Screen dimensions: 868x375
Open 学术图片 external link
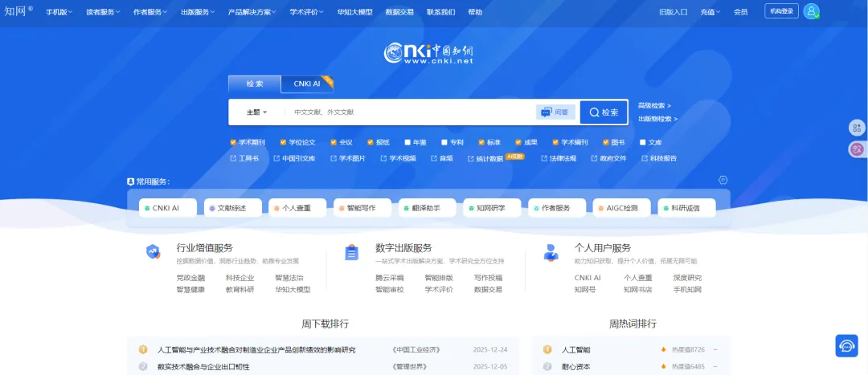click(x=348, y=158)
